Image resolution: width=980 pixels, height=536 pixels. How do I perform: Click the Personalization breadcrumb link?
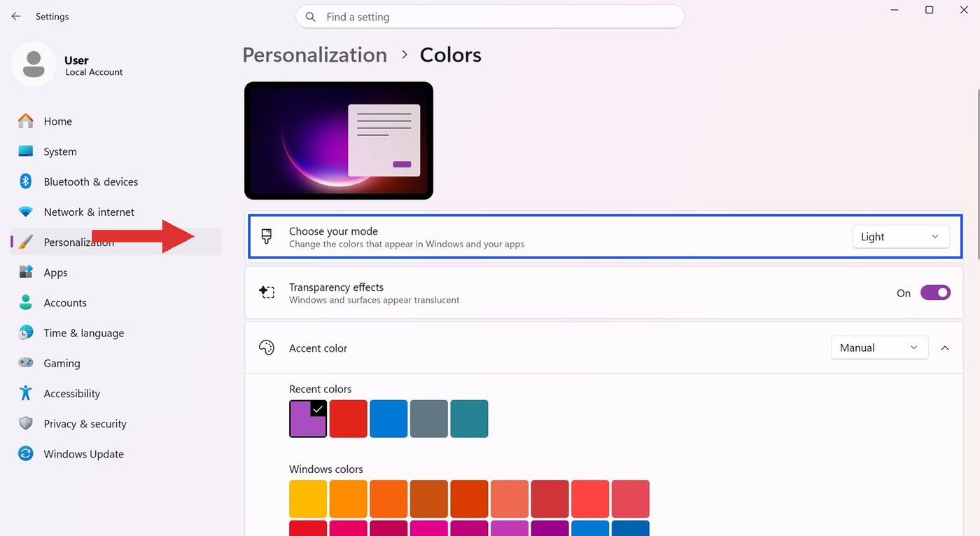coord(314,55)
